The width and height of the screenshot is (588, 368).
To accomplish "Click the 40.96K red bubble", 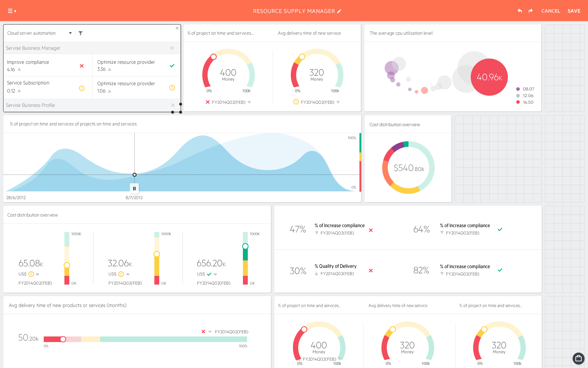I will 489,77.
